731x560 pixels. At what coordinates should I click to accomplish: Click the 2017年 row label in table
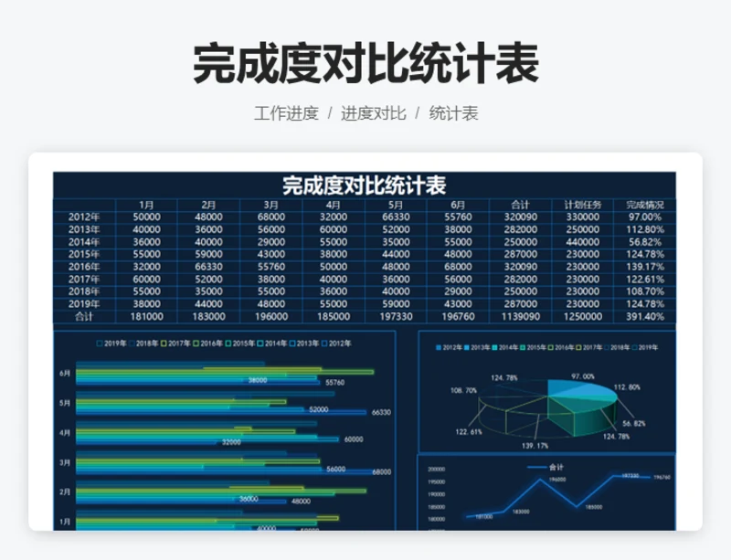coord(84,280)
